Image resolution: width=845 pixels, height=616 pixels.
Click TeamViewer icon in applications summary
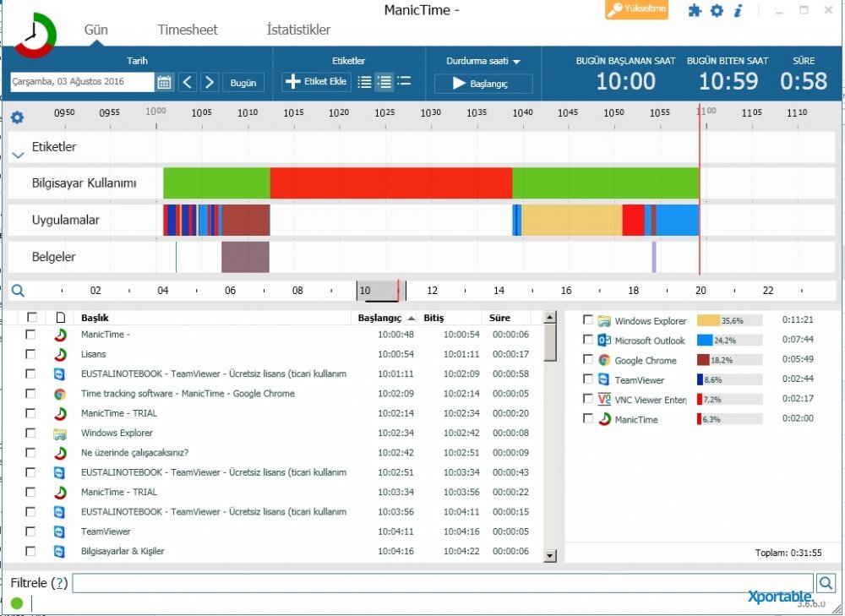604,380
